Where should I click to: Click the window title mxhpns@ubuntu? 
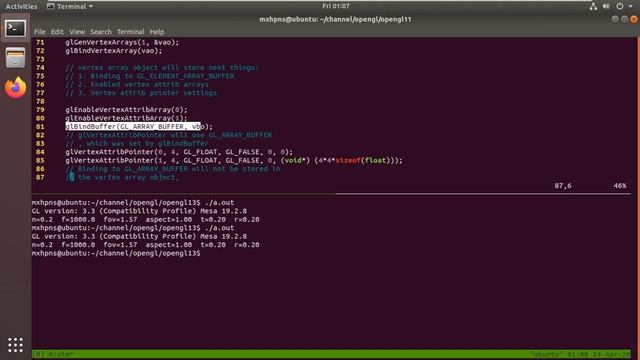[x=335, y=19]
